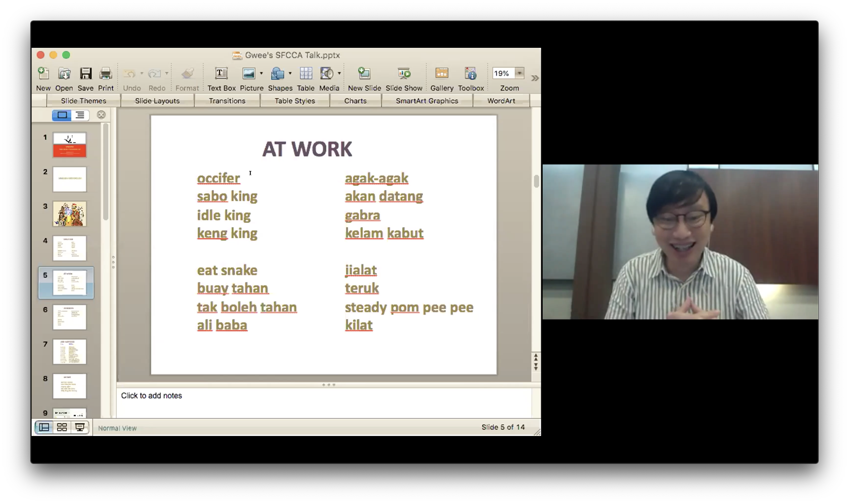Click the word kilat on slide
This screenshot has height=504, width=849.
point(359,325)
